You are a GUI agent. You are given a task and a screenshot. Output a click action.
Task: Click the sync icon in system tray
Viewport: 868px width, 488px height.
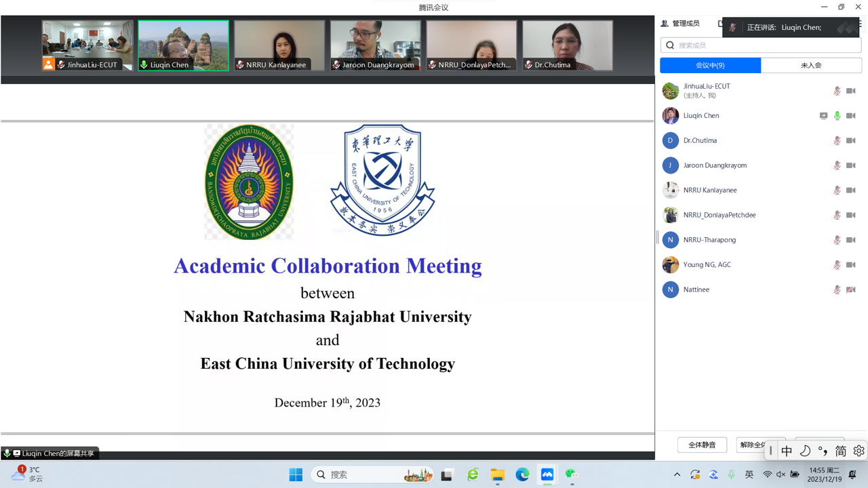tap(695, 474)
